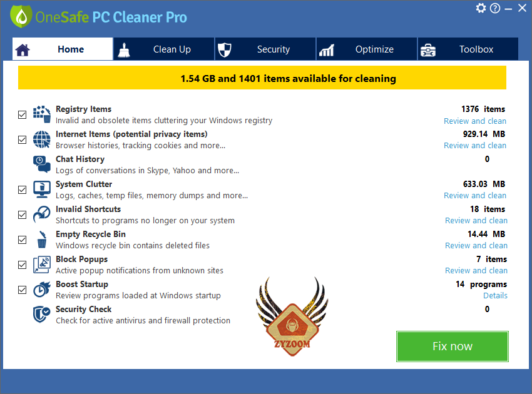Click the Empty Recycle Bin icon
This screenshot has width=532, height=394.
[x=42, y=240]
